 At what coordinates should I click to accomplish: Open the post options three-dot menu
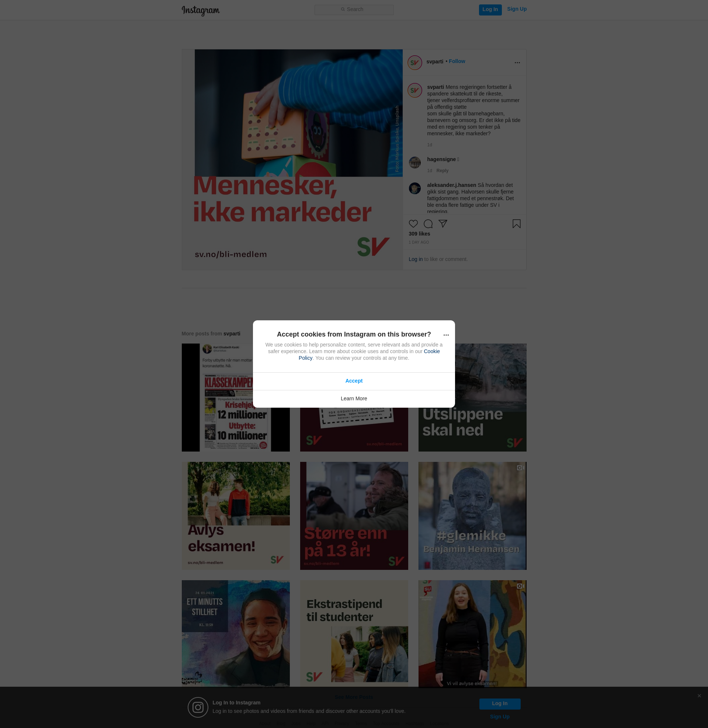517,62
